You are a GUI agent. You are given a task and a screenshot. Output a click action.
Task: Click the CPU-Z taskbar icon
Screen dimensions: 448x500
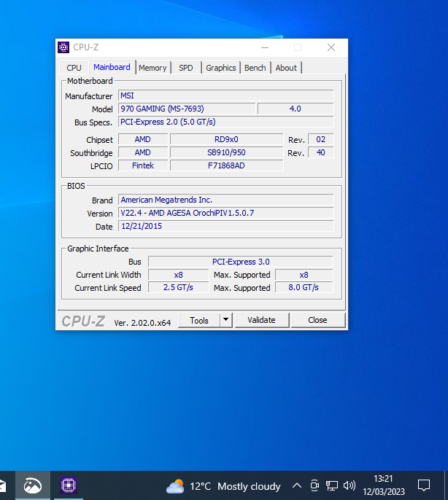[69, 485]
